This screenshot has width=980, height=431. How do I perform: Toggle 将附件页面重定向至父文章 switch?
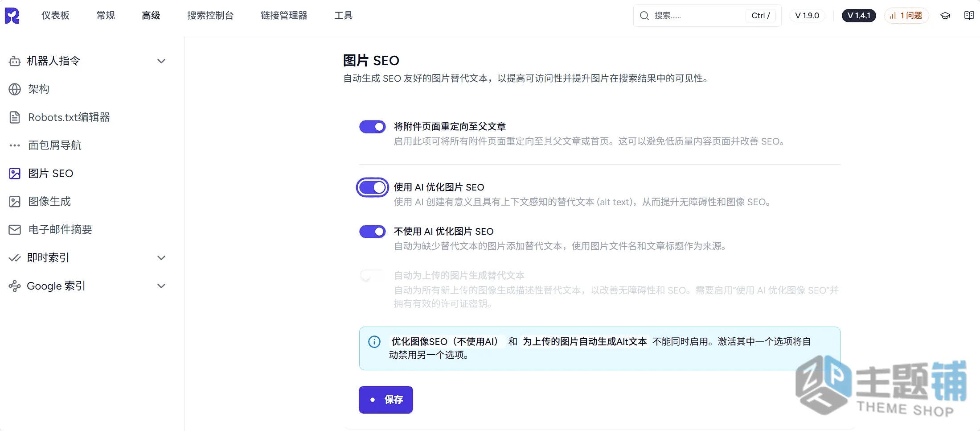[x=373, y=127]
